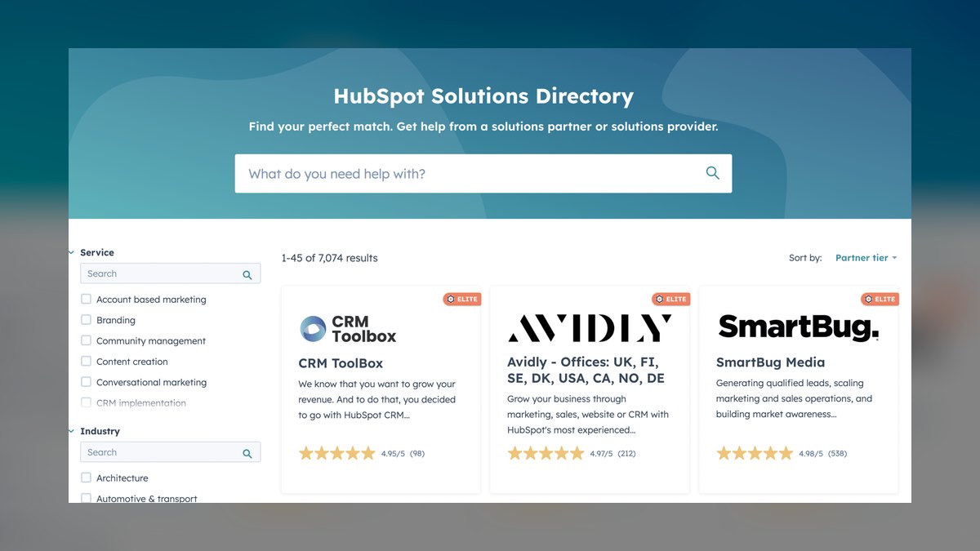
Task: Click the '4.97/5 (212)' rating text
Action: [614, 453]
